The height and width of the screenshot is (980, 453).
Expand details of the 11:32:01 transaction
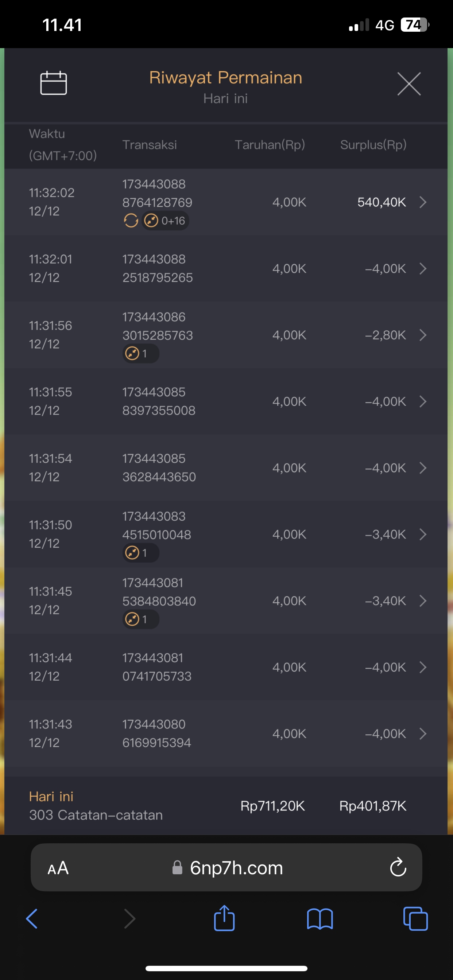pyautogui.click(x=423, y=269)
